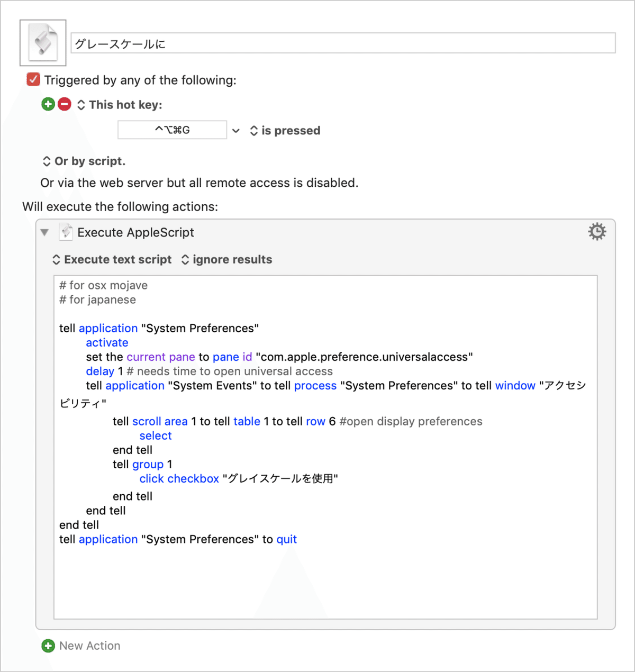Click the 'select' keyword in script
Viewport: 635px width, 672px height.
(x=156, y=435)
